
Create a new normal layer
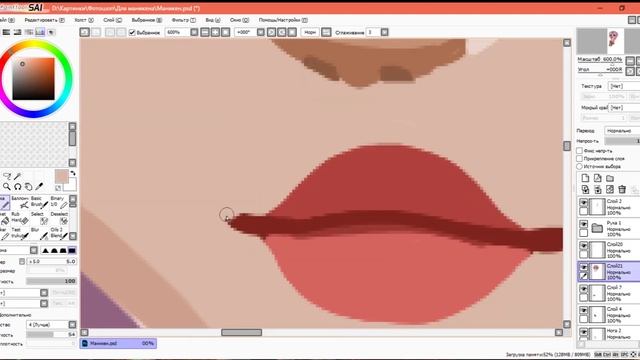(x=585, y=178)
